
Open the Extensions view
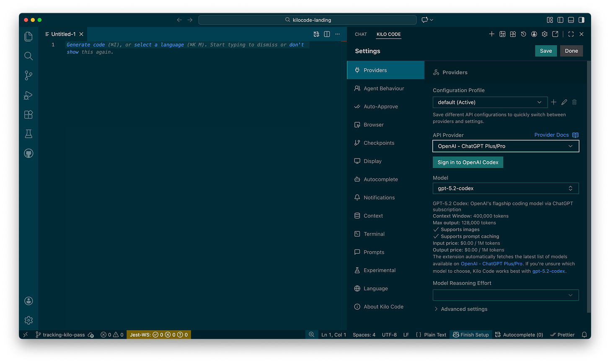(x=28, y=114)
